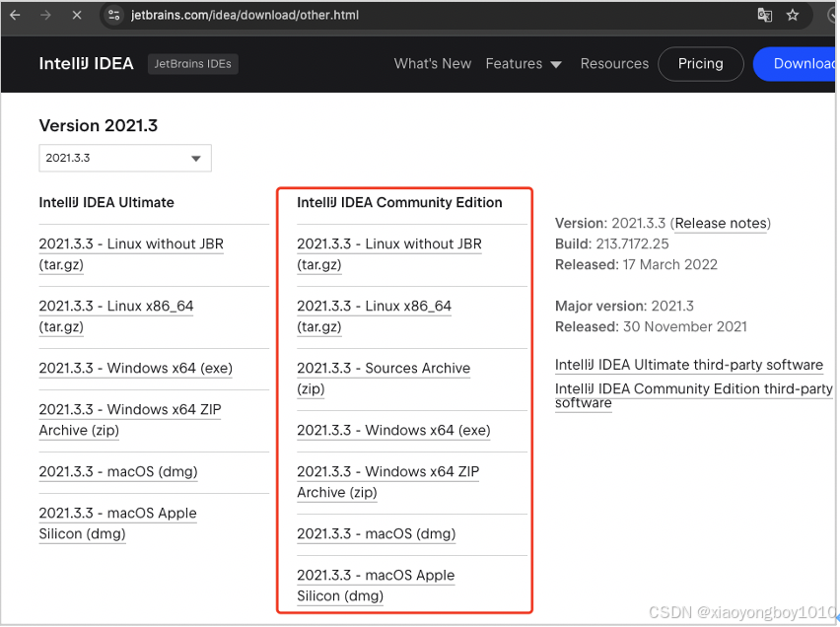Click the Pricing button
The height and width of the screenshot is (627, 840).
701,64
